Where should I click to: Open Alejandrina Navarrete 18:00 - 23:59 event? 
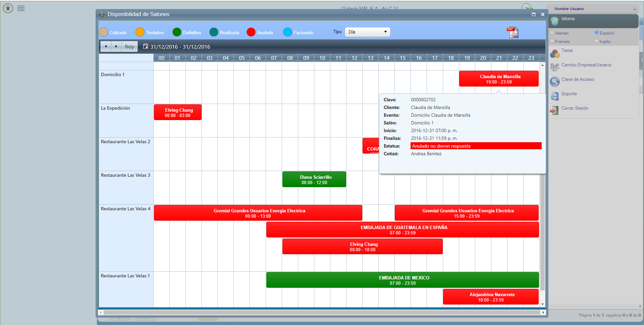[491, 297]
